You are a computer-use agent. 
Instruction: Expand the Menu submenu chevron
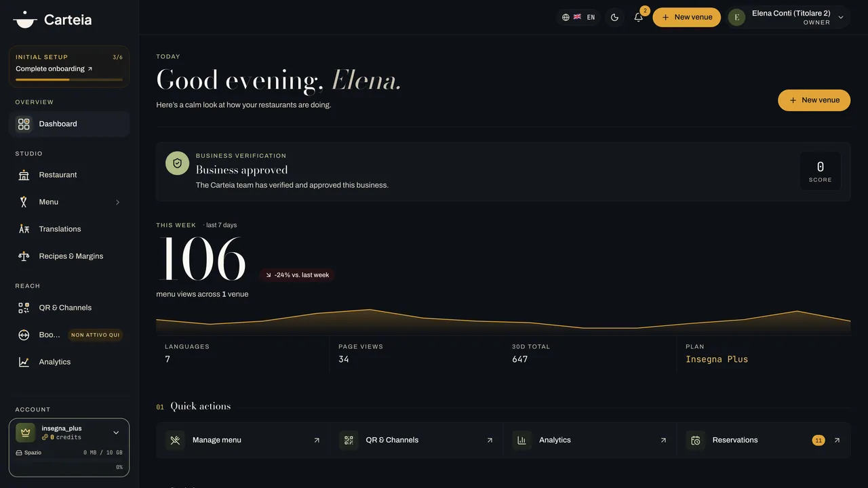(117, 202)
